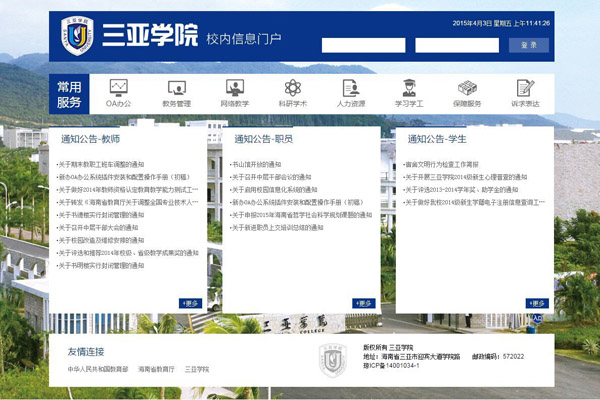This screenshot has height=400, width=600.
Task: Show more notices in 通知公告-职员 panel
Action: (362, 303)
